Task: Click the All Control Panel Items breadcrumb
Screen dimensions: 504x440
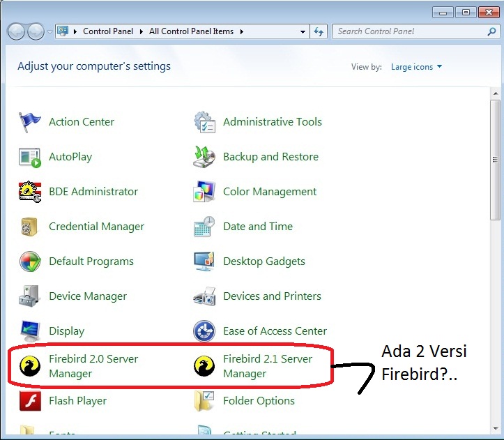Action: pos(191,31)
